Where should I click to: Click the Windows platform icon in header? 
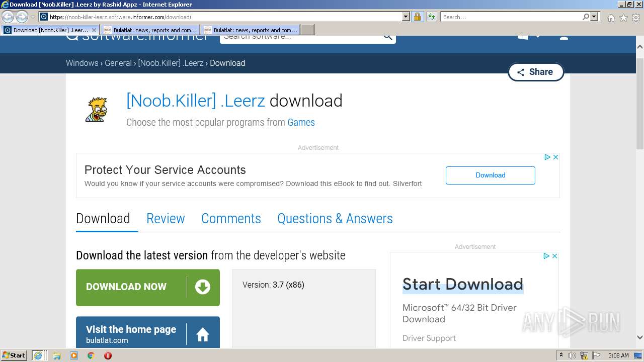click(523, 37)
